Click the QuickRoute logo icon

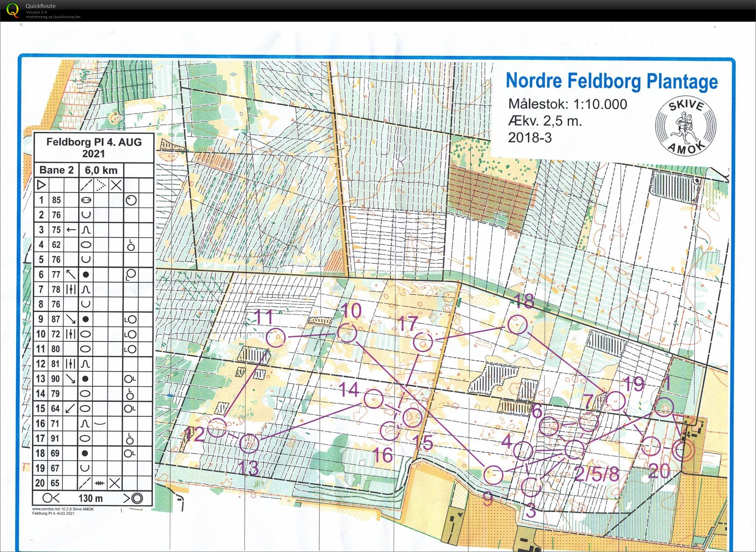click(x=12, y=10)
